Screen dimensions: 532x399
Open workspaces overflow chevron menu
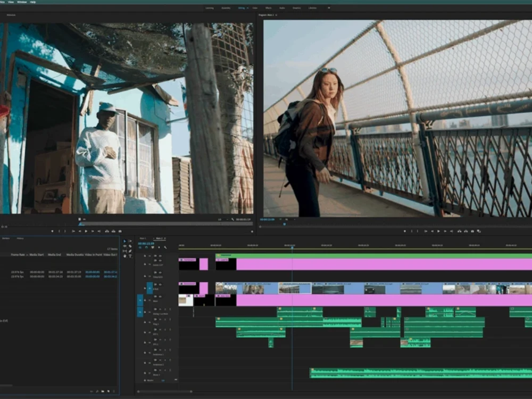click(x=329, y=8)
